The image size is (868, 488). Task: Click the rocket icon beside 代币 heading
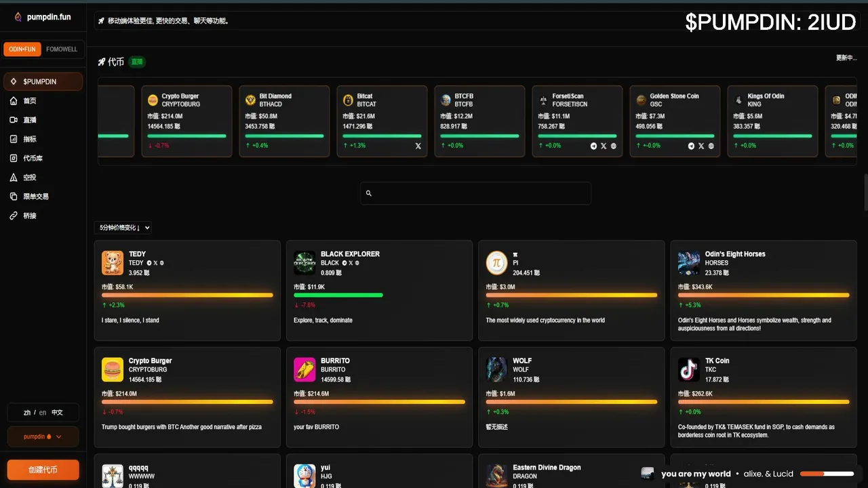pyautogui.click(x=102, y=62)
